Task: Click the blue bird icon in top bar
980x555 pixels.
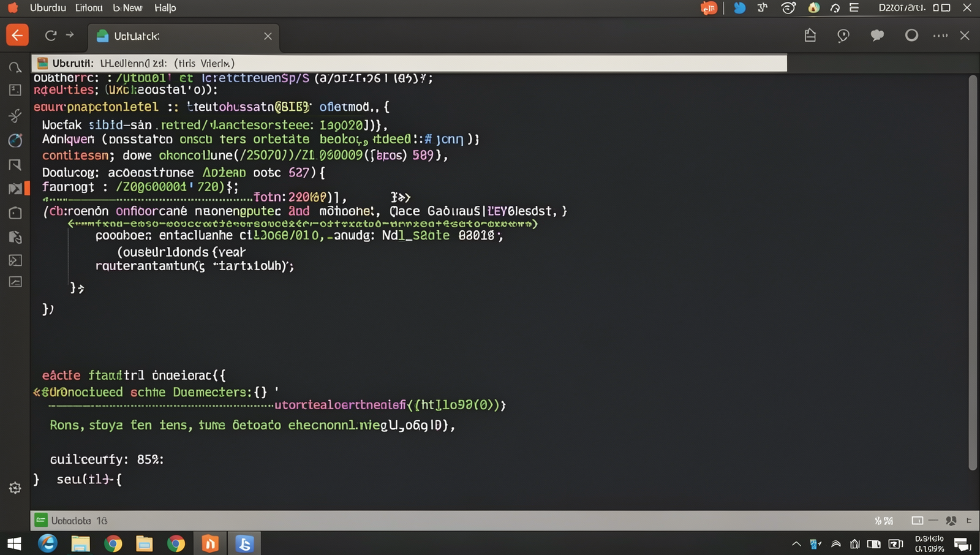Action: (740, 8)
